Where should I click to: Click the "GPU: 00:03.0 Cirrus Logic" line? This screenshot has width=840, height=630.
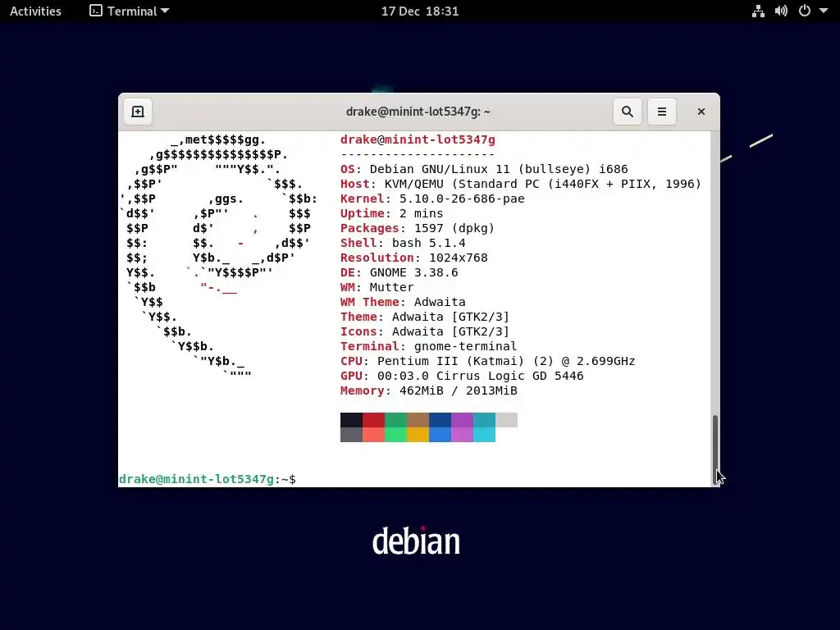pyautogui.click(x=462, y=376)
